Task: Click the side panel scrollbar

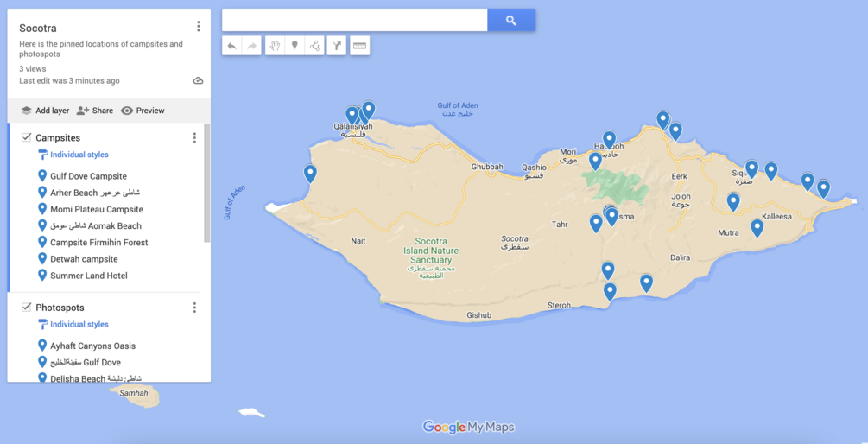Action: coord(207,182)
